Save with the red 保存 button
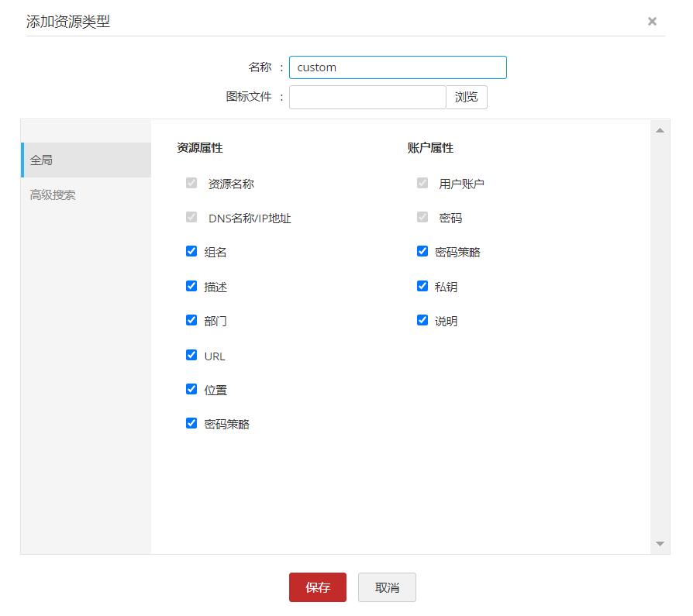 tap(318, 587)
